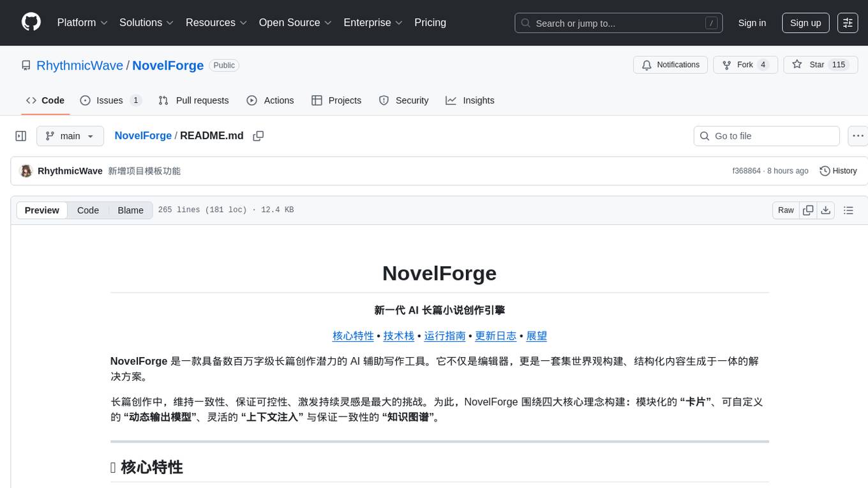Open the more file actions menu

pos(858,136)
